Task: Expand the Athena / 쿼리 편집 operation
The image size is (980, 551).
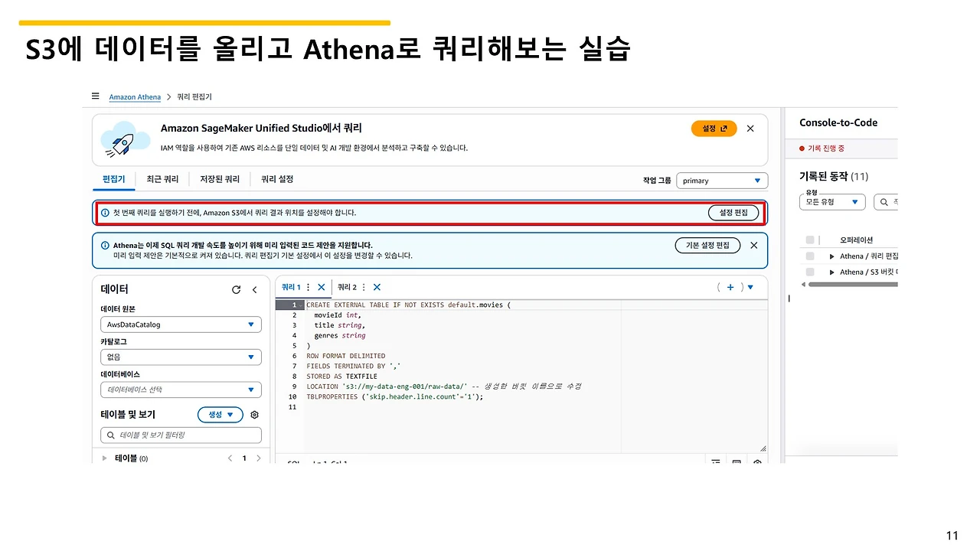Action: pos(832,256)
